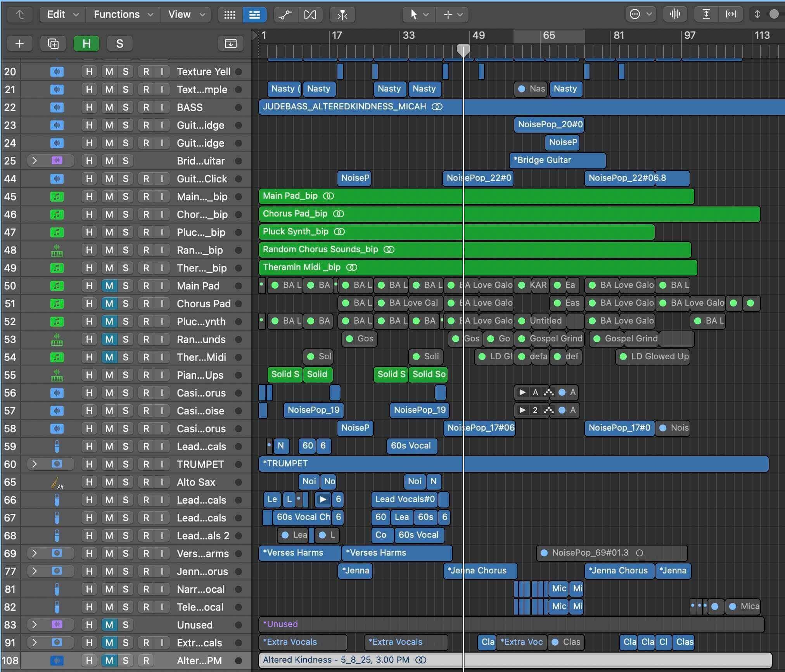Click bar 65 in the ruler
This screenshot has width=785, height=672.
(548, 36)
